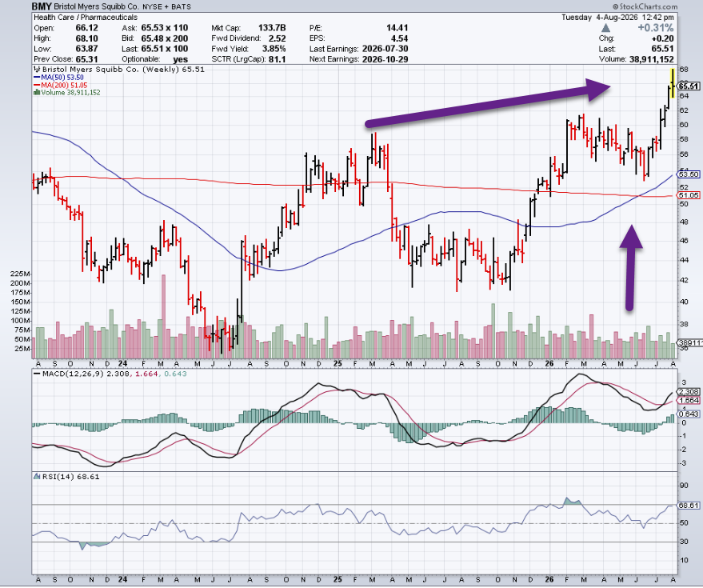Click the 175M label on volume axis
703x588 pixels.
[x=21, y=293]
